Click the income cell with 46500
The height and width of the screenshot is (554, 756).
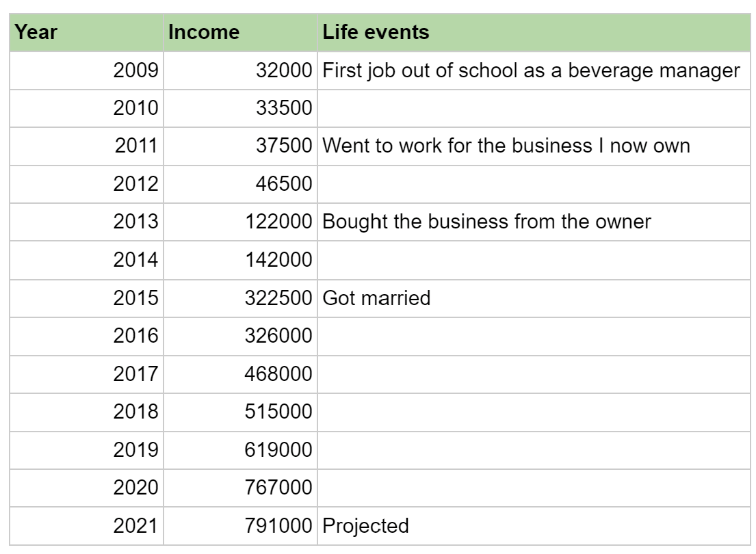coord(241,184)
